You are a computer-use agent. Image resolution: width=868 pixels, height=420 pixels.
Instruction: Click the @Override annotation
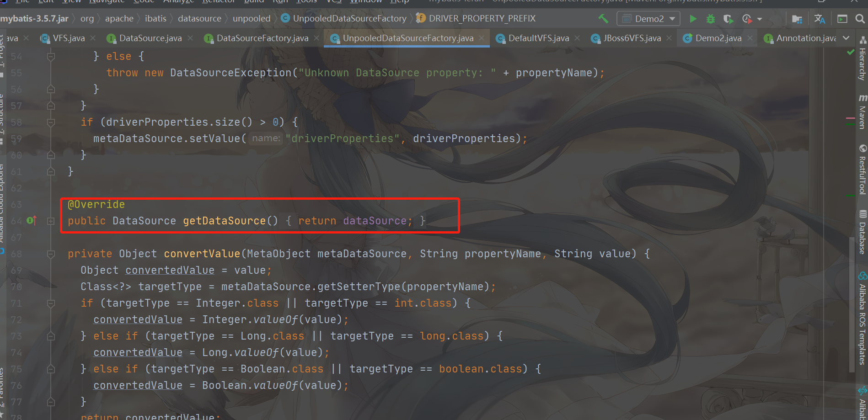(96, 204)
